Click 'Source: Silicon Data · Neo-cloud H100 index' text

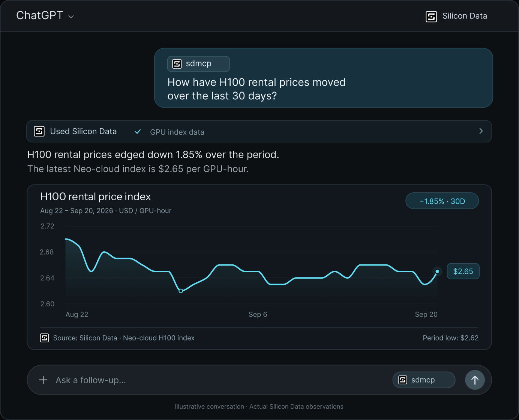[124, 338]
